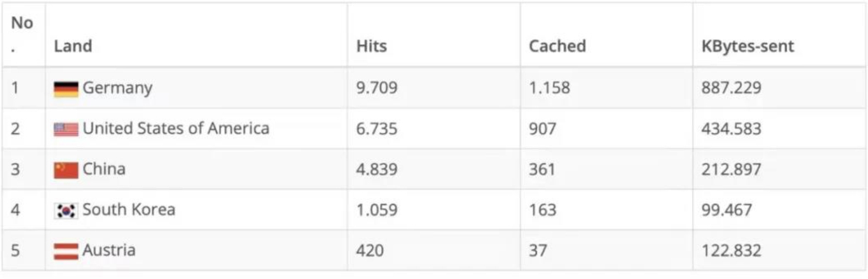Click Austria's KBytes-sent value 122.832
868x279 pixels.
tap(731, 250)
